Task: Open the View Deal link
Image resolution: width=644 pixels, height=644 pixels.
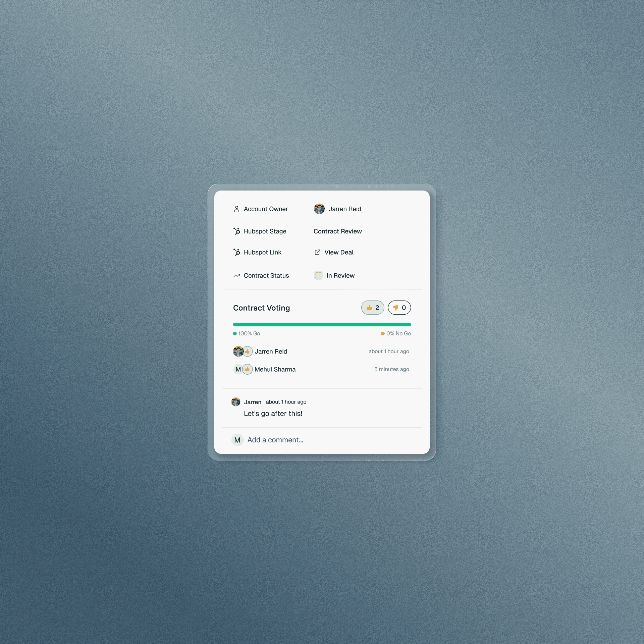Action: (339, 252)
